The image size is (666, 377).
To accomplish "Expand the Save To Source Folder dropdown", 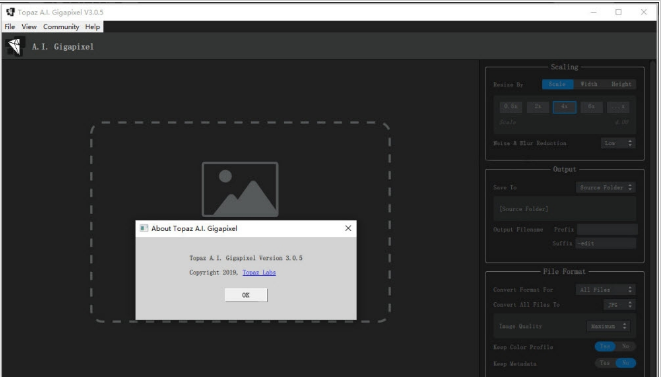I will tap(606, 187).
